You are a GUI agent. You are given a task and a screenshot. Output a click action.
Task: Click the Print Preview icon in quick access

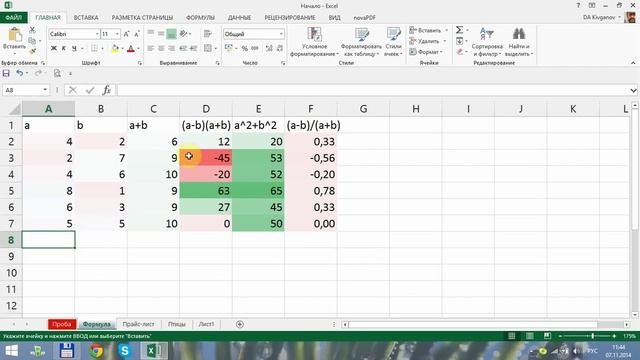pyautogui.click(x=57, y=73)
